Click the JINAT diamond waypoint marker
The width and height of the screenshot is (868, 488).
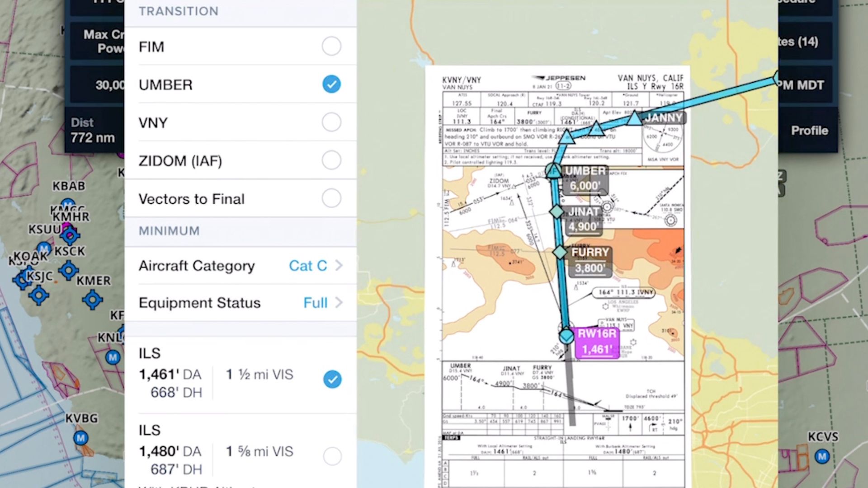coord(557,211)
